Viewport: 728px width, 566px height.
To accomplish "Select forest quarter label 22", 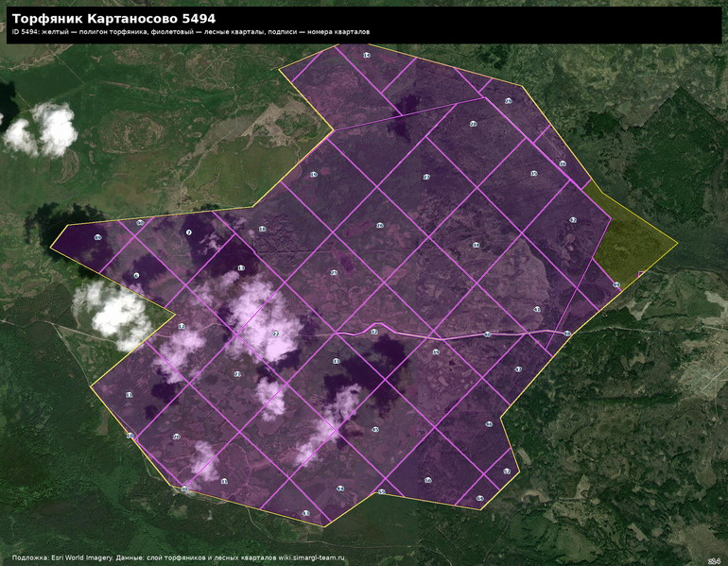I will [x=275, y=334].
